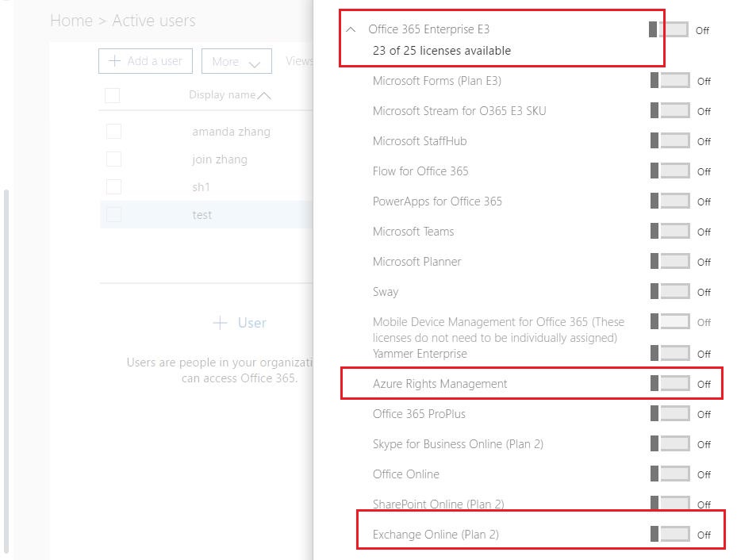Image resolution: width=737 pixels, height=560 pixels.
Task: Click '23 of 25 licenses available' text
Action: tap(442, 51)
